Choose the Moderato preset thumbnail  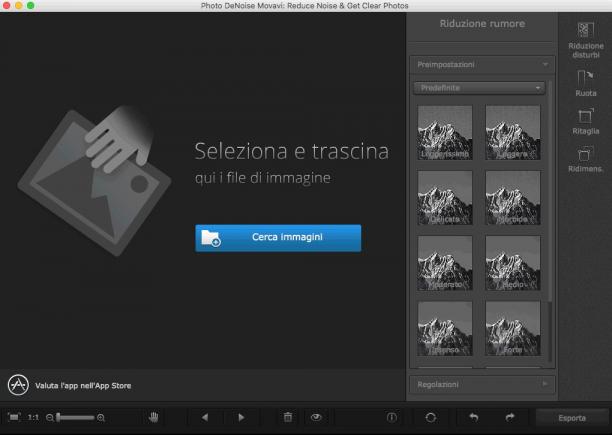pos(445,263)
